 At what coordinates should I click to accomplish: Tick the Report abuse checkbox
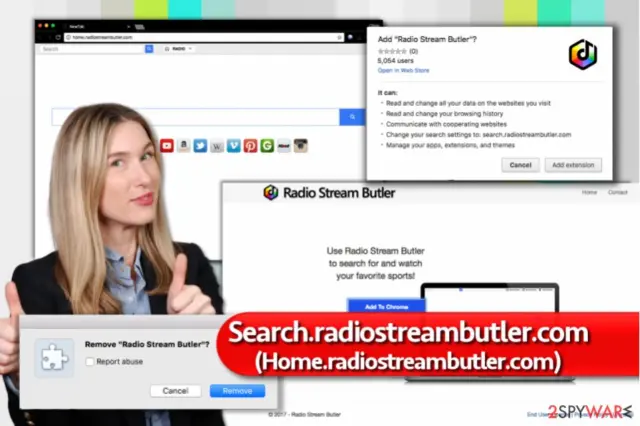pos(90,362)
